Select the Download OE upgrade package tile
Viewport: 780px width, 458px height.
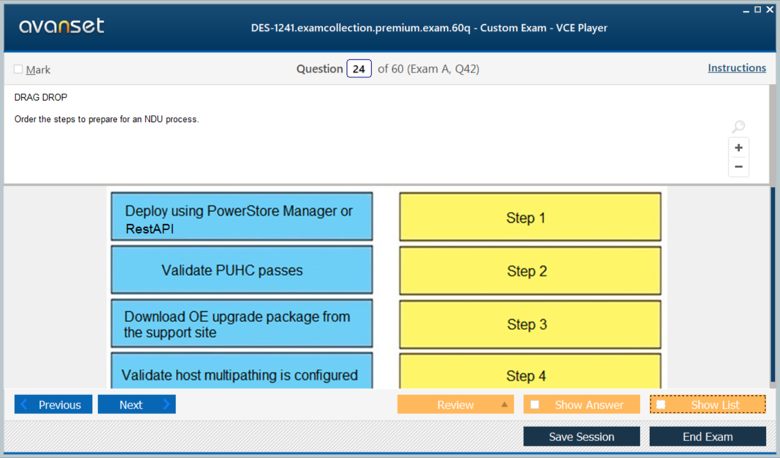pyautogui.click(x=242, y=324)
